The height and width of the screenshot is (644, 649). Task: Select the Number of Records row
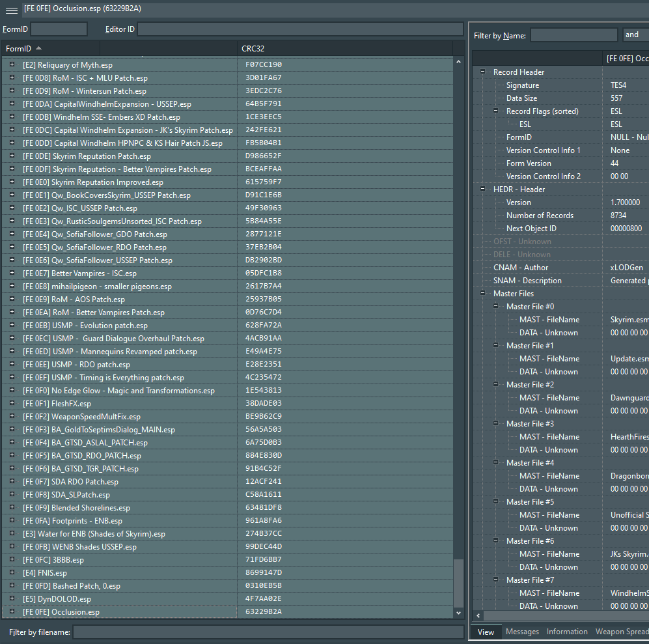(561, 216)
